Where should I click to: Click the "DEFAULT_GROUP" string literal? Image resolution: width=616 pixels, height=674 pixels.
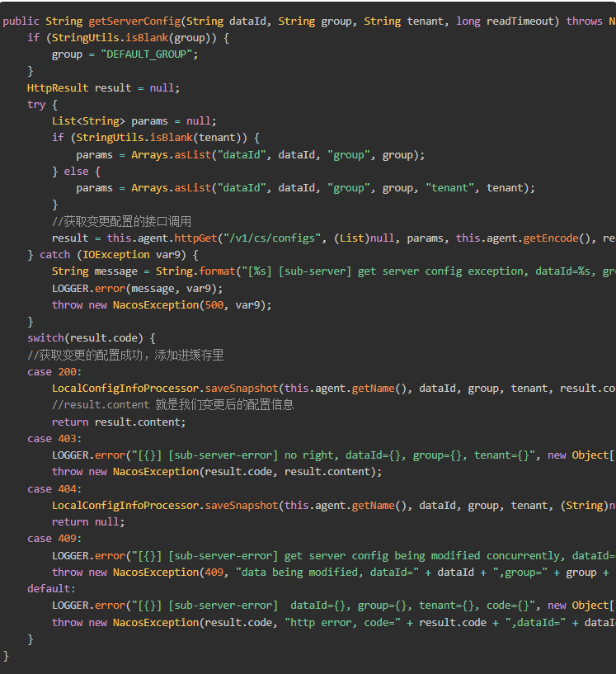tap(147, 54)
